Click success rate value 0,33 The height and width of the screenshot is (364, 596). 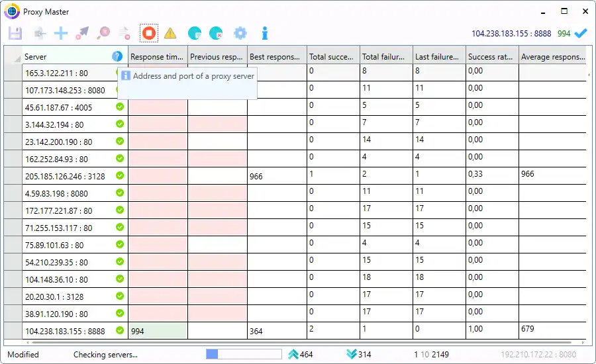click(475, 174)
